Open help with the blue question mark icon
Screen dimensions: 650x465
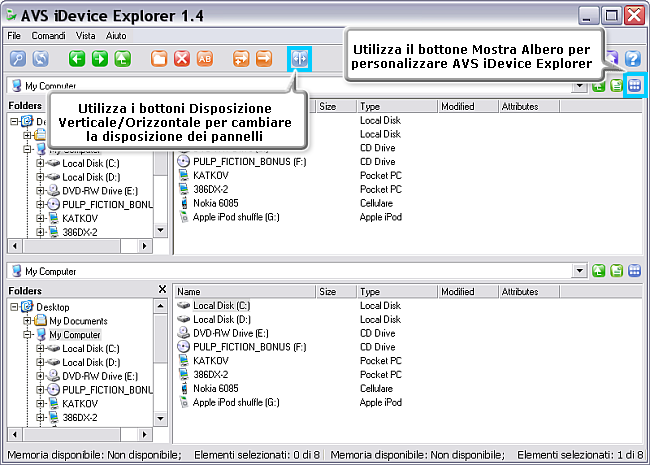pos(633,59)
